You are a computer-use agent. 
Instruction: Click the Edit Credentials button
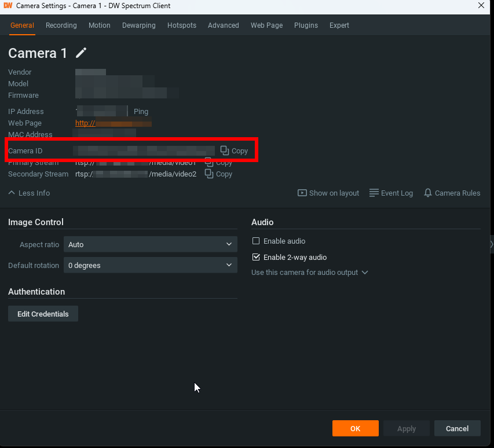43,314
